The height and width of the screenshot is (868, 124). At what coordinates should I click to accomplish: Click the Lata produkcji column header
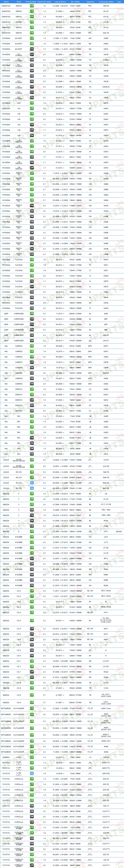(60, 2)
